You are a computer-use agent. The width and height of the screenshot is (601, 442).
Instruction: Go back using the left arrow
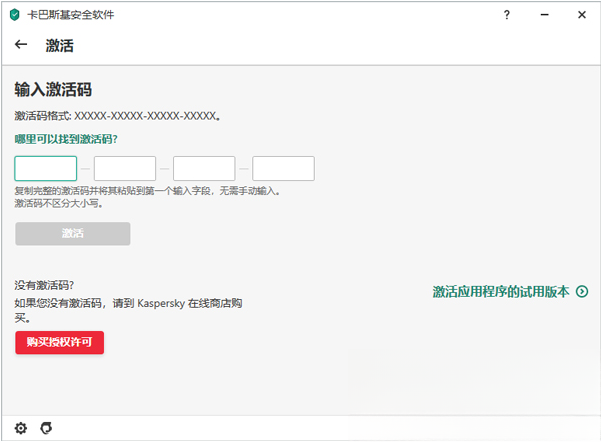tap(21, 45)
